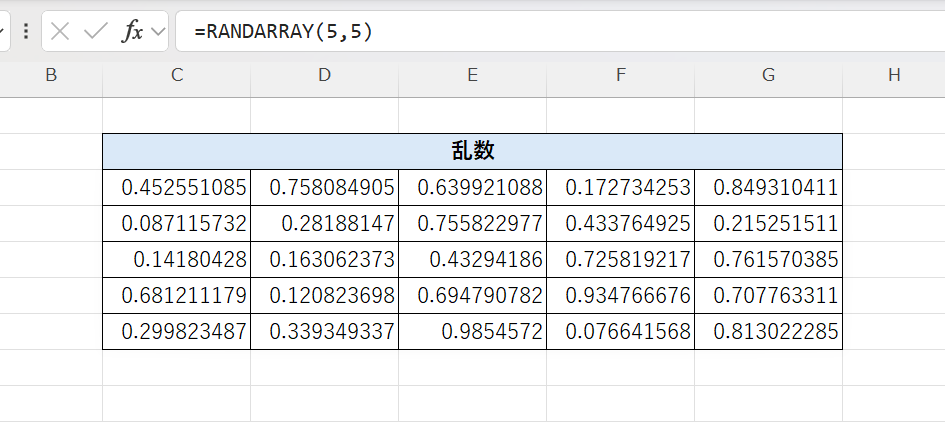Select column E header

tap(472, 75)
